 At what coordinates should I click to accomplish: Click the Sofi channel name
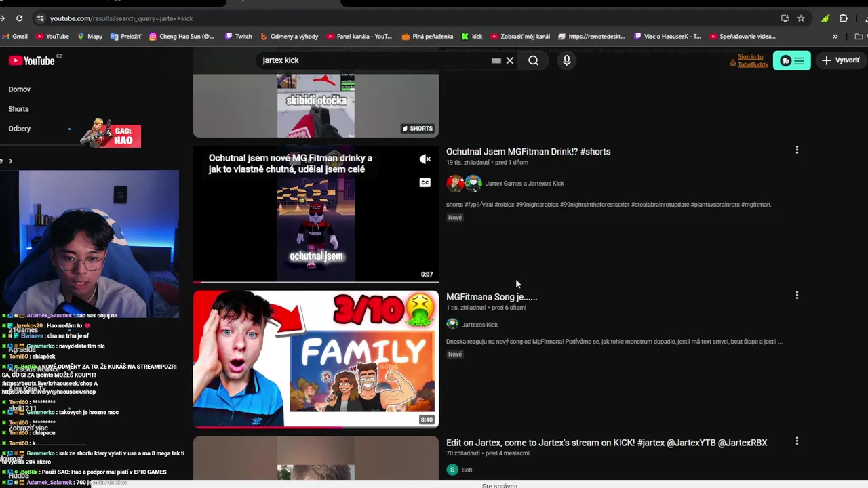point(467,470)
